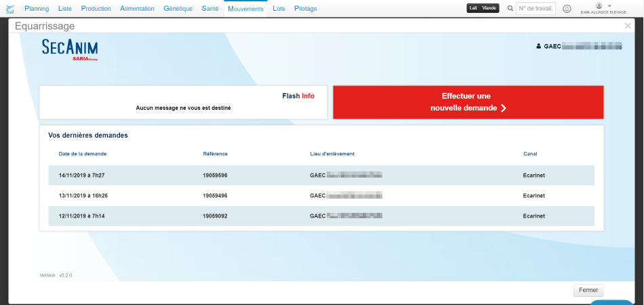Open the Planning menu
Screen dimensions: 644x305
tap(37, 9)
